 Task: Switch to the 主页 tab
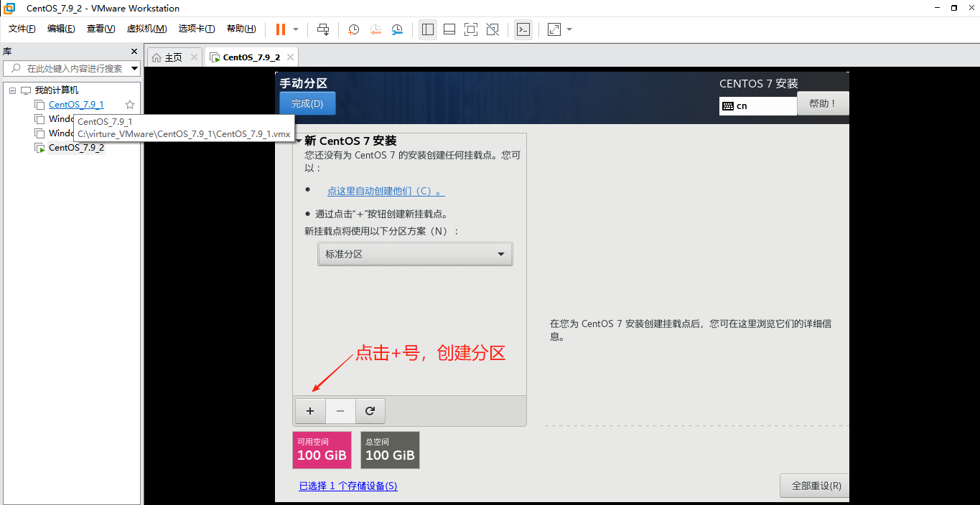click(x=173, y=57)
